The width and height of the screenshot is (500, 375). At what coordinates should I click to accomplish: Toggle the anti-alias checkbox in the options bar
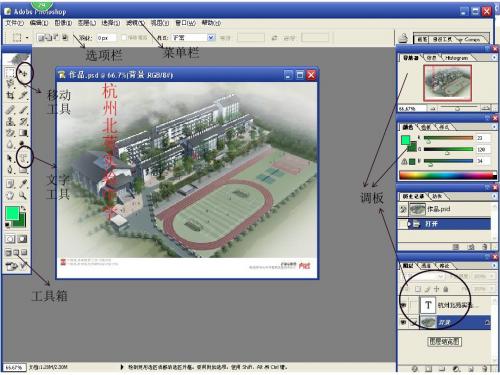124,38
